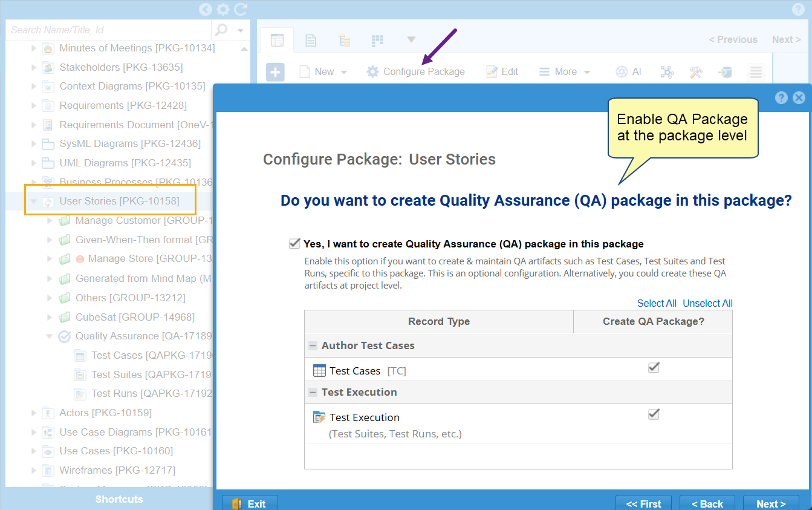Click the back arrow icon in header
Screen dimensions: 812x510
(206, 9)
